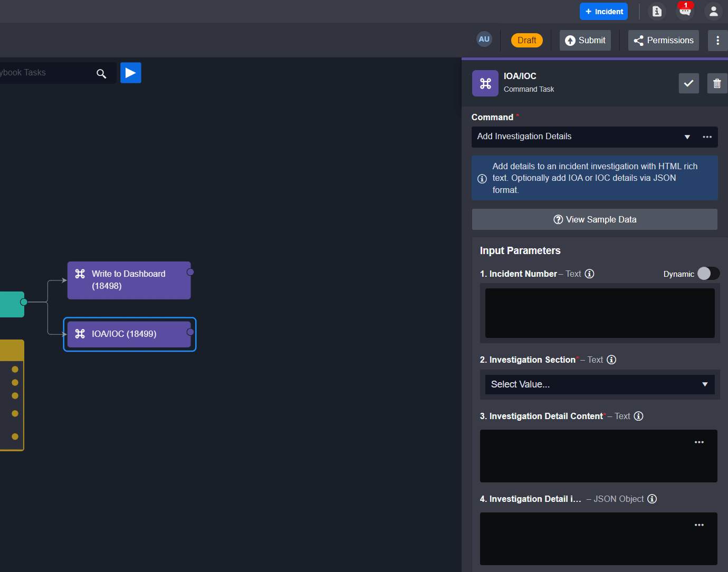728x572 pixels.
Task: Select the Write to Dashboard (18498) node
Action: pos(129,280)
